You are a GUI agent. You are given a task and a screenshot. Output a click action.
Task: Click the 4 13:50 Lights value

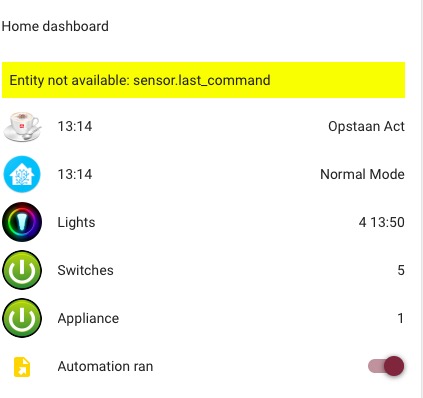[x=382, y=222]
